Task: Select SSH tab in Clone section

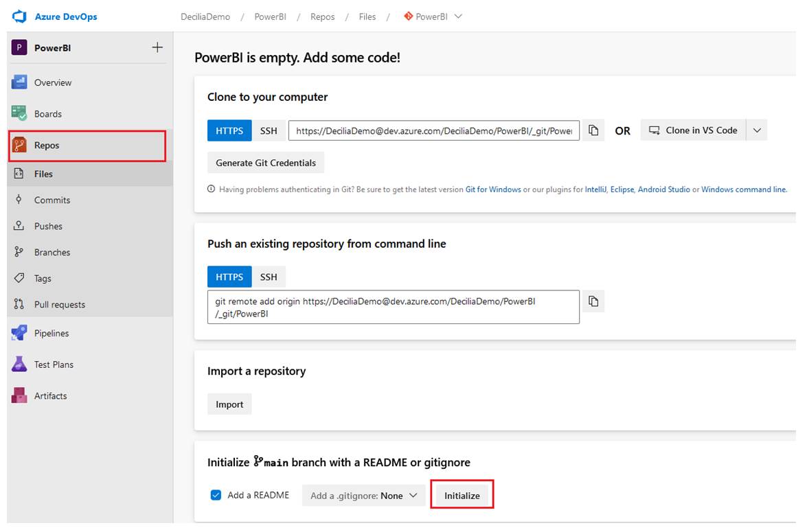Action: (269, 130)
